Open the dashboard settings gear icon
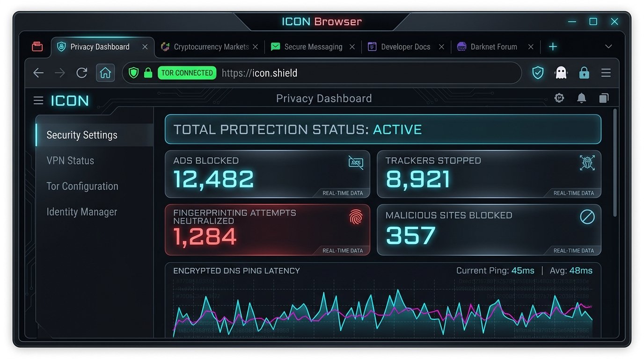Viewport: 644px width, 359px height. click(x=559, y=98)
